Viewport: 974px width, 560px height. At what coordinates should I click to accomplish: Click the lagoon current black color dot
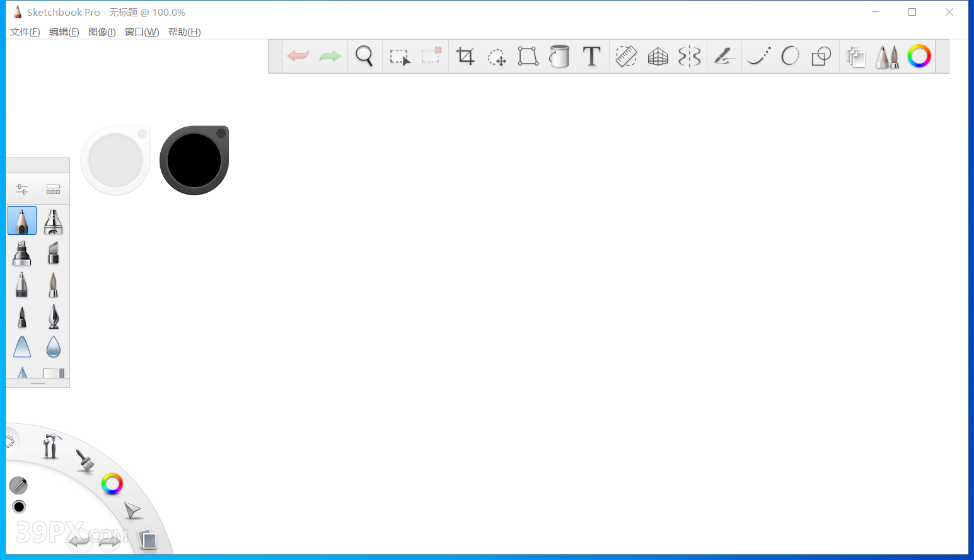point(19,506)
